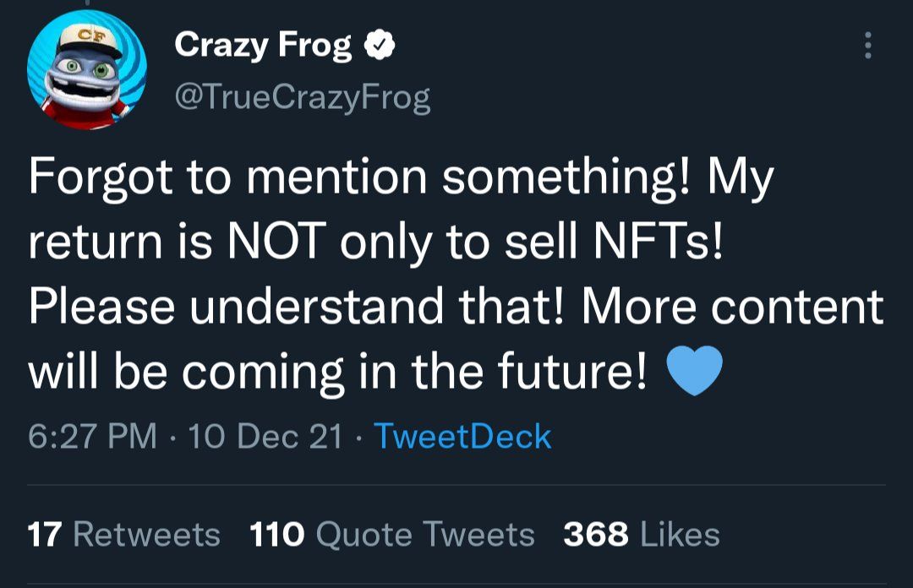Image resolution: width=913 pixels, height=588 pixels.
Task: Open the @TrueCrazyFrog handle
Action: pos(302,97)
